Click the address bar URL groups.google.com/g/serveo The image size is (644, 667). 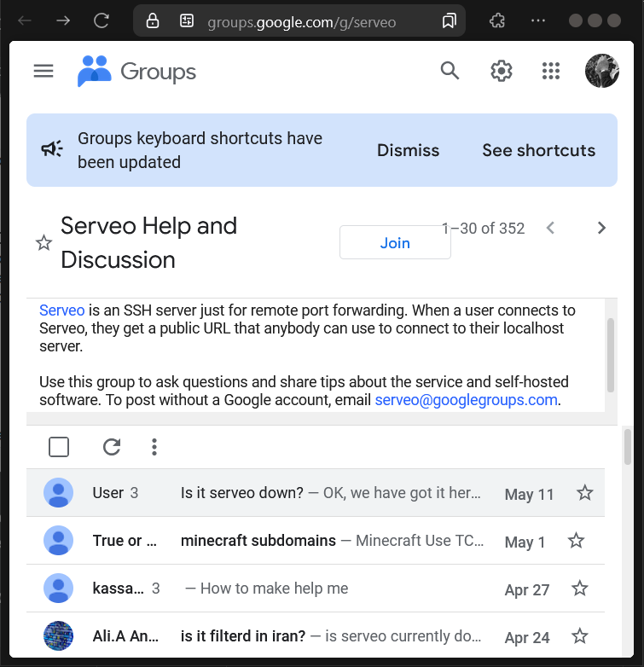point(302,22)
